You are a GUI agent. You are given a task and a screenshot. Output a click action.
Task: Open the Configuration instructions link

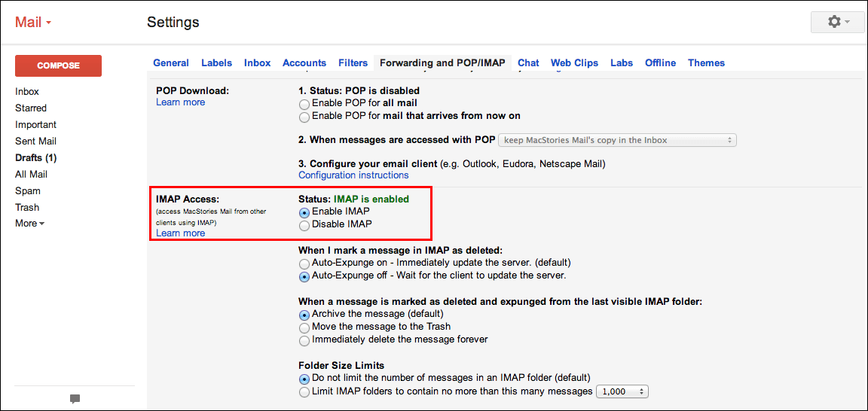click(x=353, y=175)
